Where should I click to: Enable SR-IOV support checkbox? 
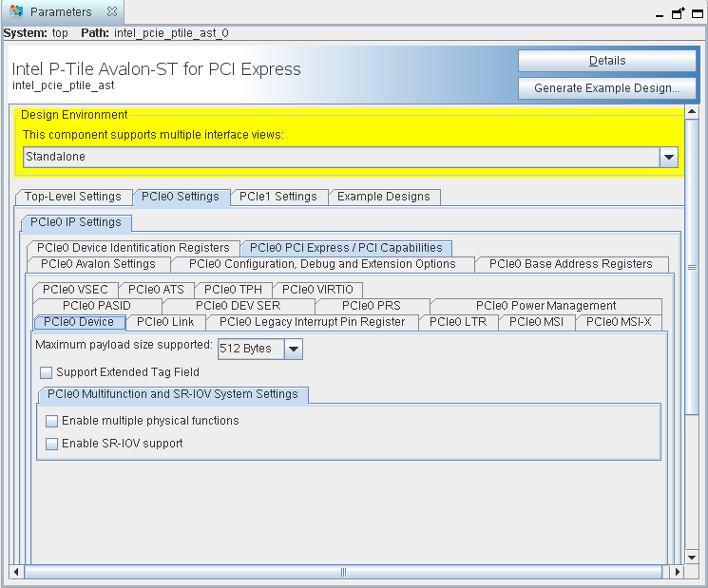pos(52,444)
